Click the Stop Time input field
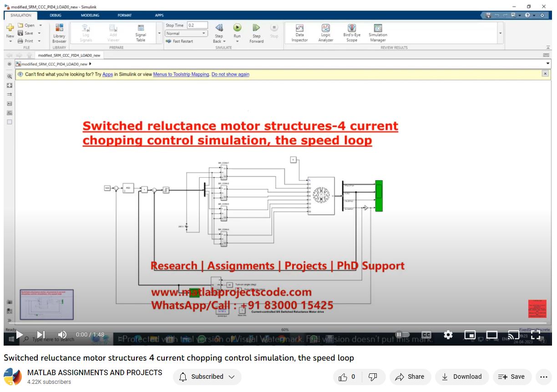This screenshot has height=392, width=557. tap(197, 25)
